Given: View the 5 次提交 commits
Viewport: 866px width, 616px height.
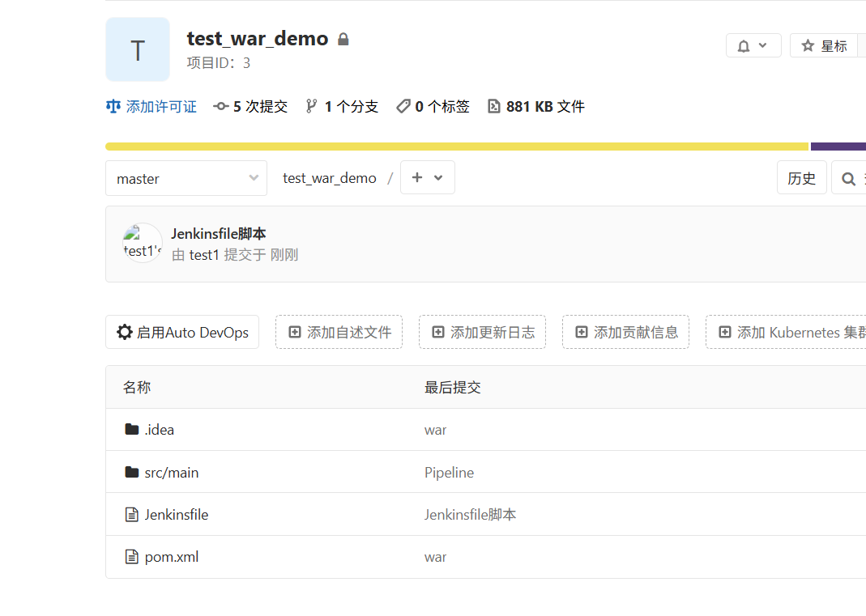Looking at the screenshot, I should tap(250, 107).
